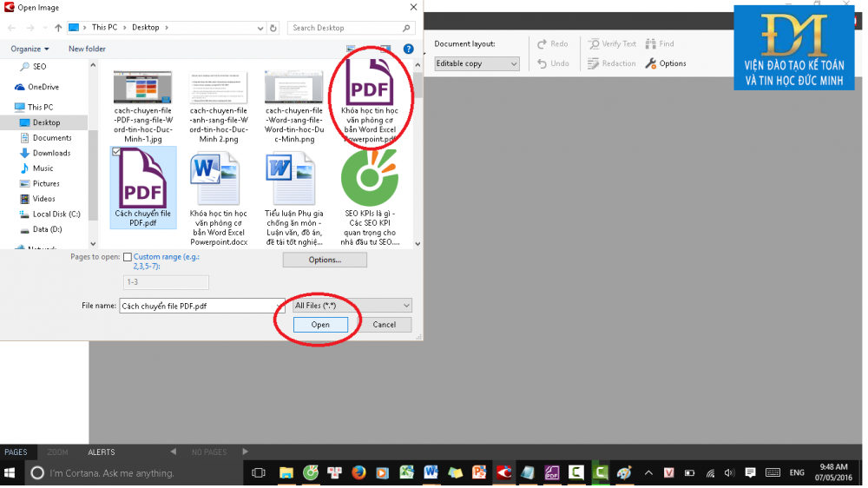868x488 pixels.
Task: Click the blue help question mark icon
Action: coord(409,49)
